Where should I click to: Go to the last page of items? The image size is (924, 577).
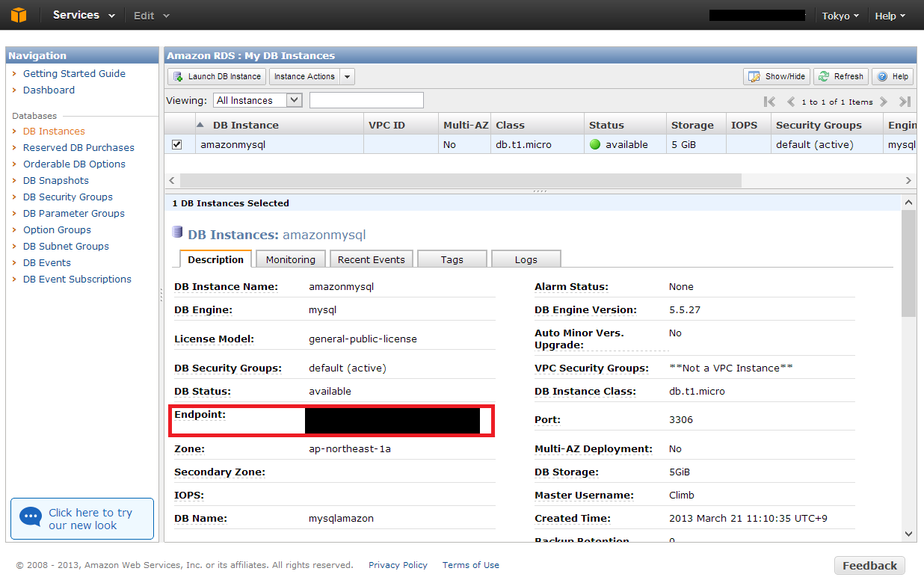point(905,102)
